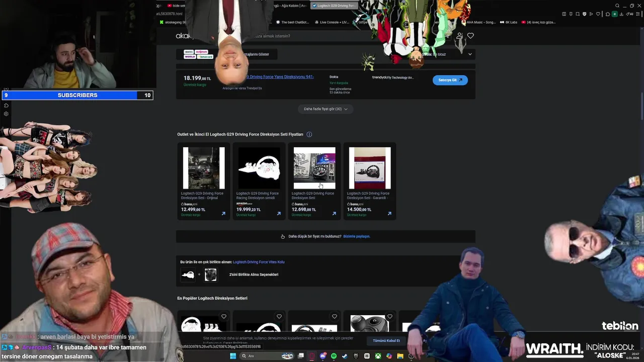644x362 pixels.
Task: Favorite the second popular Logitech set card
Action: pos(279,317)
